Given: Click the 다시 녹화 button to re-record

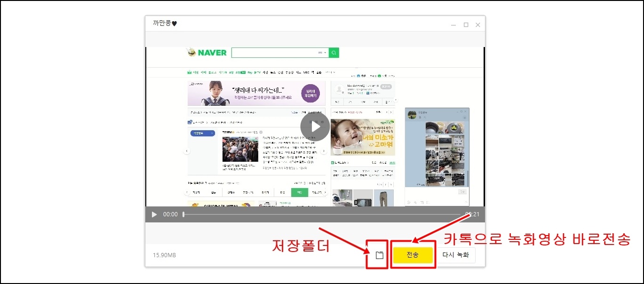Looking at the screenshot, I should [x=456, y=255].
